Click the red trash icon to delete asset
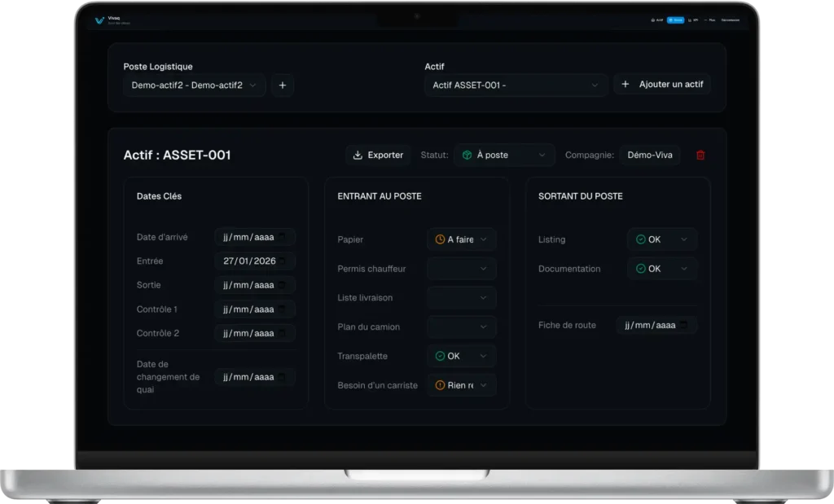This screenshot has height=504, width=834. click(x=700, y=155)
